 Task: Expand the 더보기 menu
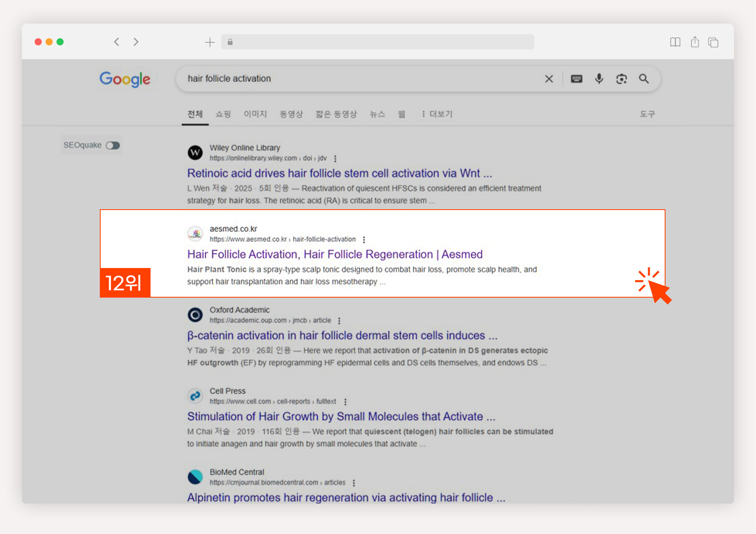437,114
